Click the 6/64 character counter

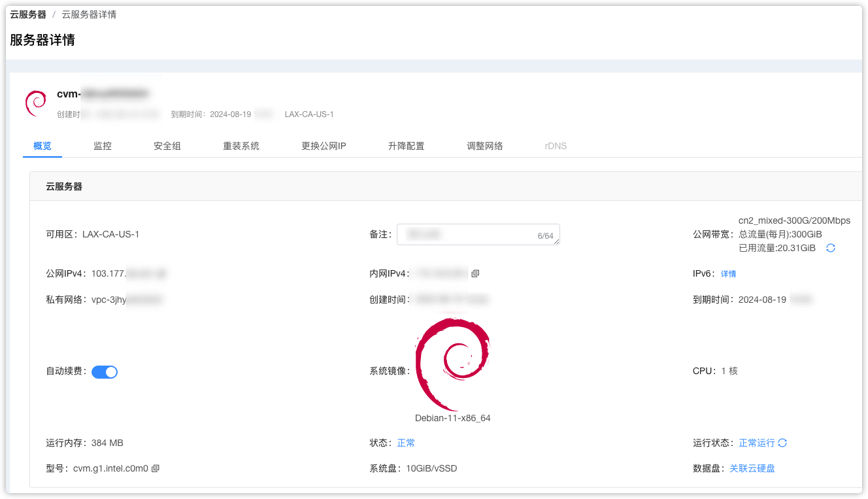point(545,236)
